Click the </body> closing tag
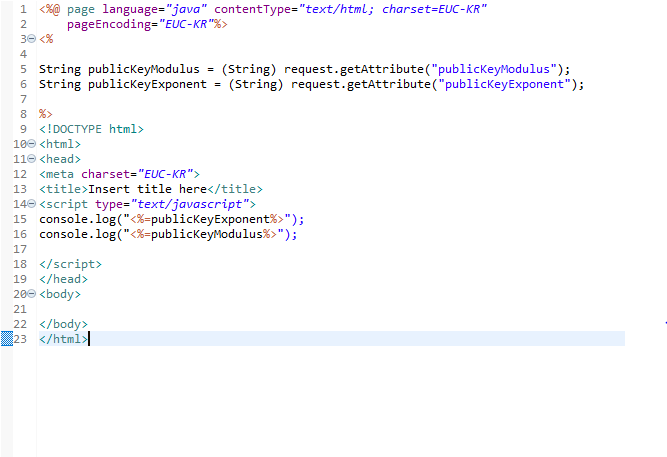 (x=63, y=324)
